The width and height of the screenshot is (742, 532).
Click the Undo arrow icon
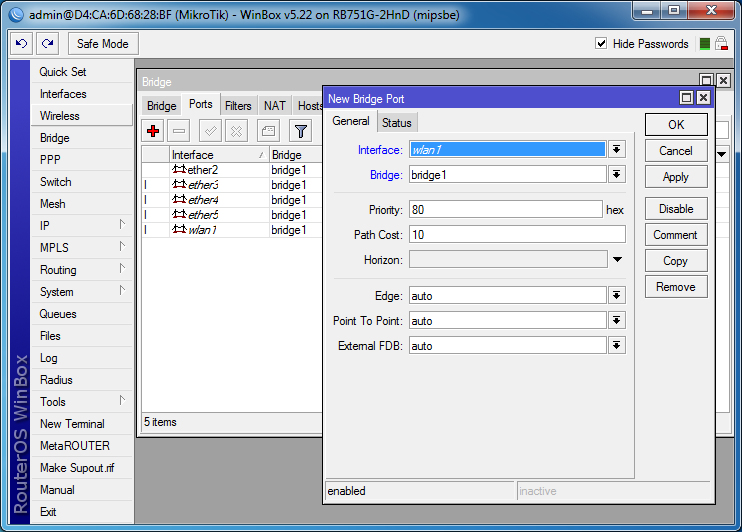pos(21,44)
